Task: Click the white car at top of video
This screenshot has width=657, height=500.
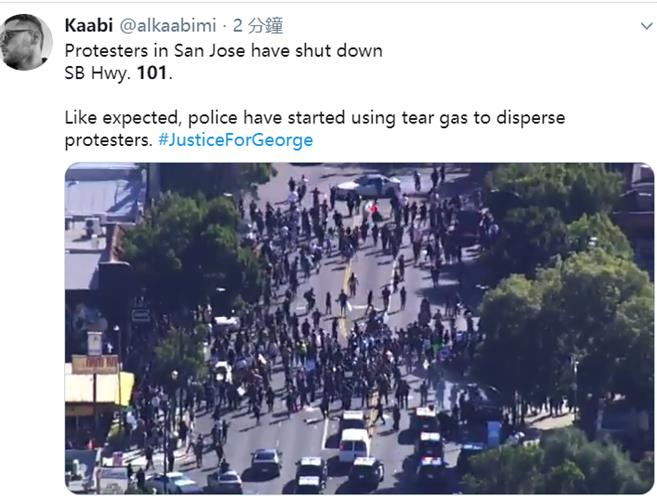Action: pos(368,187)
